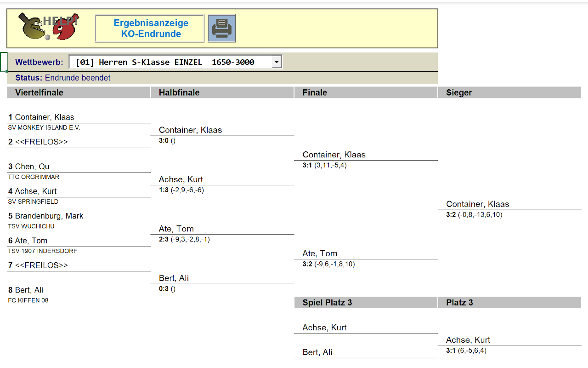
Task: Click the Status Endrunde beendet text
Action: (x=63, y=78)
